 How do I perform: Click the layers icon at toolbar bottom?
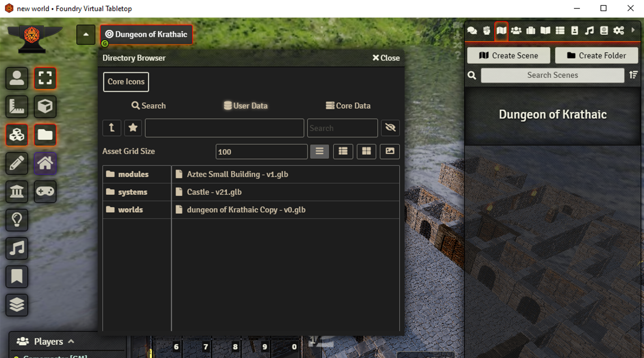point(17,305)
